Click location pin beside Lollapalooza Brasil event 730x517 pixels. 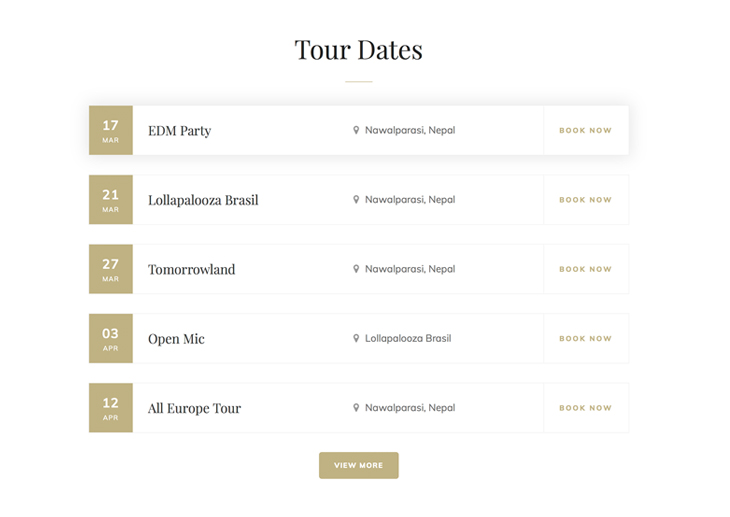click(x=356, y=200)
